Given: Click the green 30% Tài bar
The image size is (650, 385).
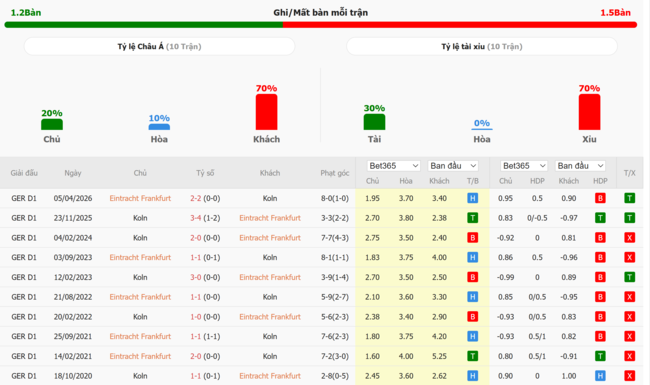Looking at the screenshot, I should pos(374,122).
